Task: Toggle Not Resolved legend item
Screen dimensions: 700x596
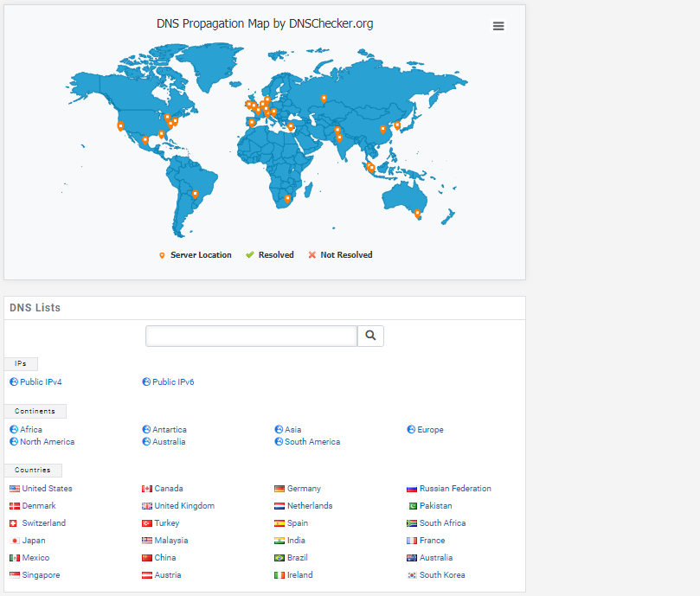Action: click(340, 255)
